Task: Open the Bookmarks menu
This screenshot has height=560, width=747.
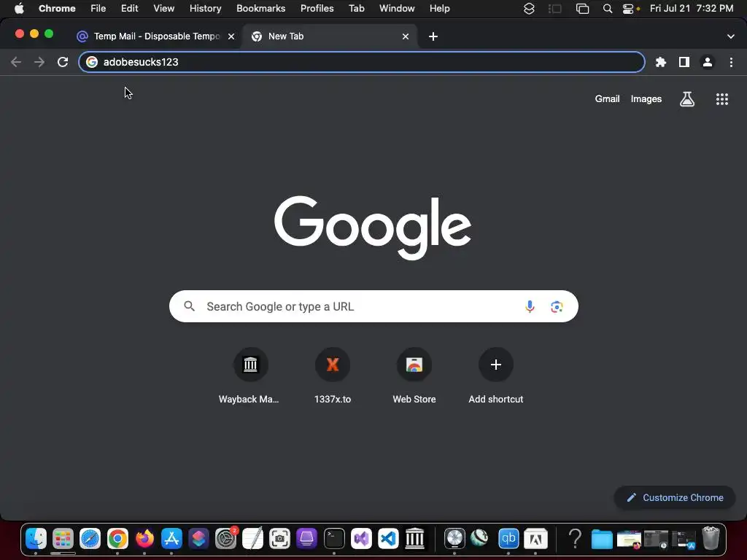Action: 260,9
